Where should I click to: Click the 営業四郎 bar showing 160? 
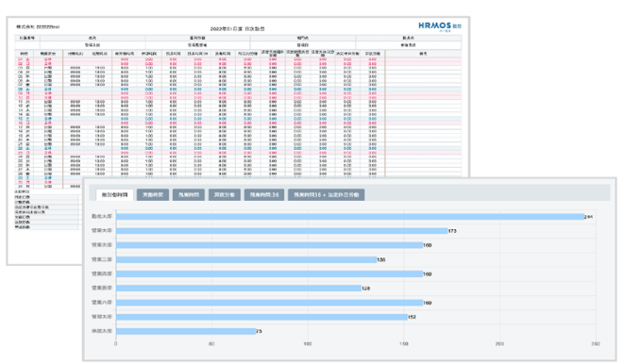point(269,273)
